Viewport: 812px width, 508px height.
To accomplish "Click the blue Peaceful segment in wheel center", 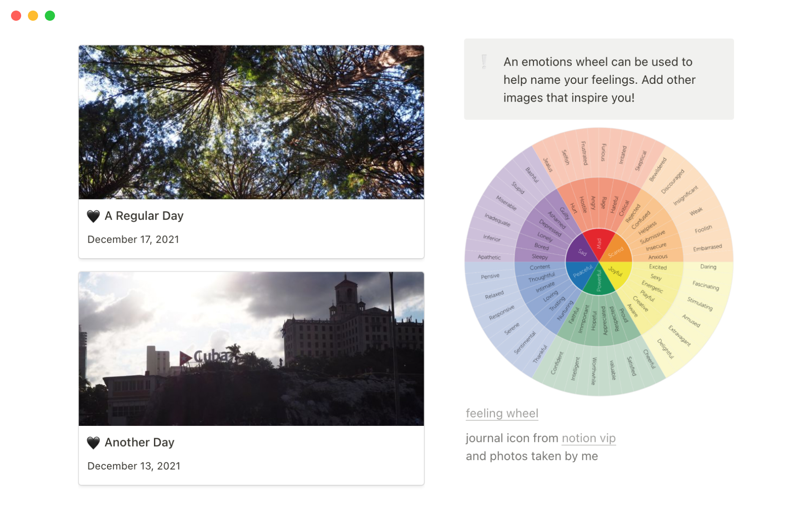I will 582,272.
